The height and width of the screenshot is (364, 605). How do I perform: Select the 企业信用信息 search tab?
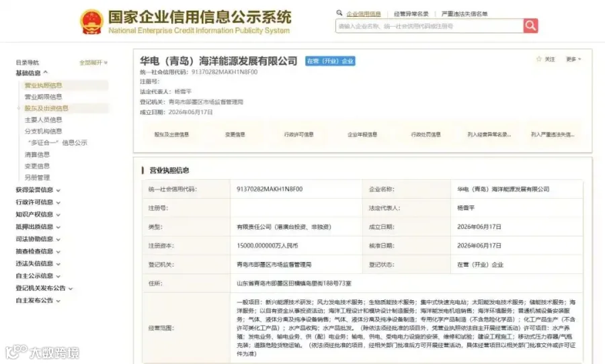point(364,14)
